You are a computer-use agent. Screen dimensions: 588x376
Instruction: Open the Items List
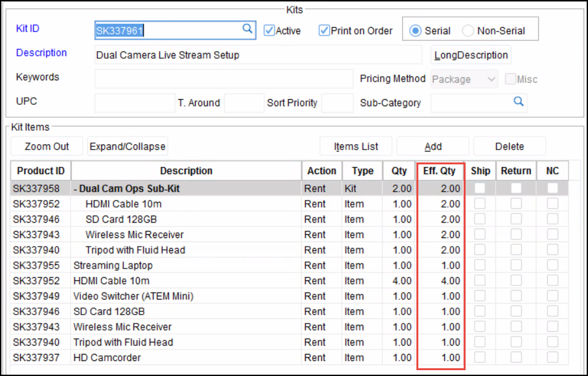[x=356, y=146]
